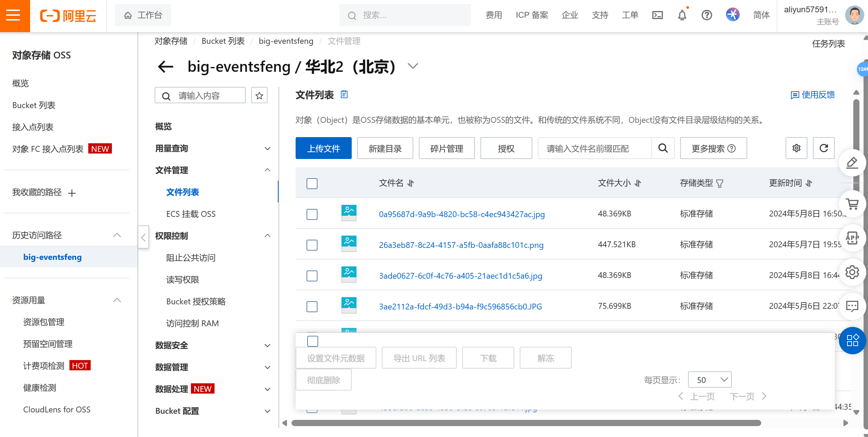Sort by 文件名 column

point(411,183)
